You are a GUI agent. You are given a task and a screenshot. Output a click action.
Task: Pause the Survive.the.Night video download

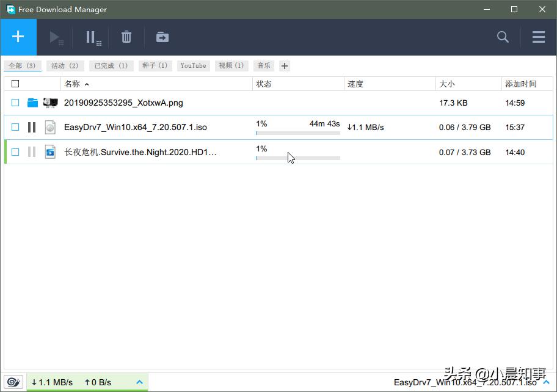click(32, 152)
